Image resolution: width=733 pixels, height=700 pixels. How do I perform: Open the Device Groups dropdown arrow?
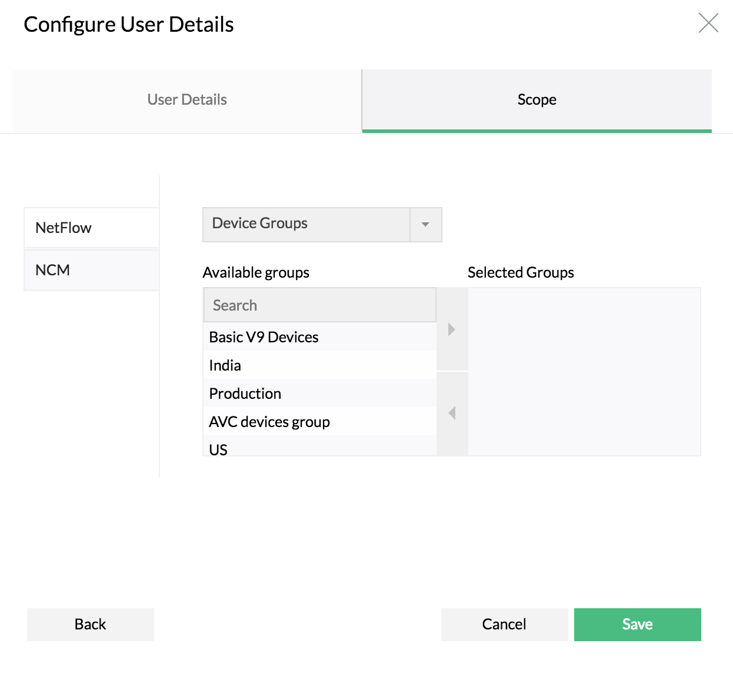[x=425, y=224]
